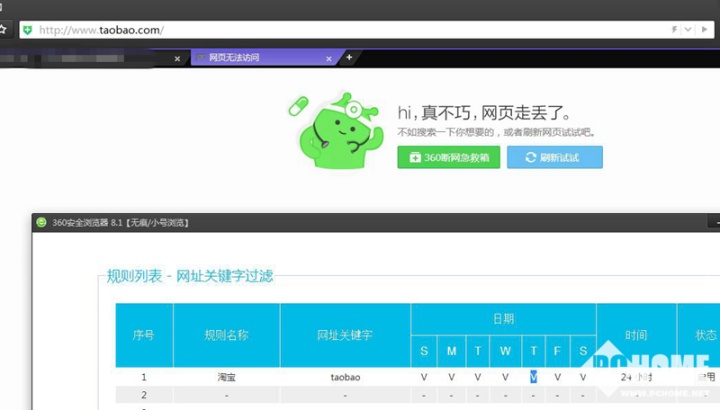Open the address bar history dropdown arrow

688,30
